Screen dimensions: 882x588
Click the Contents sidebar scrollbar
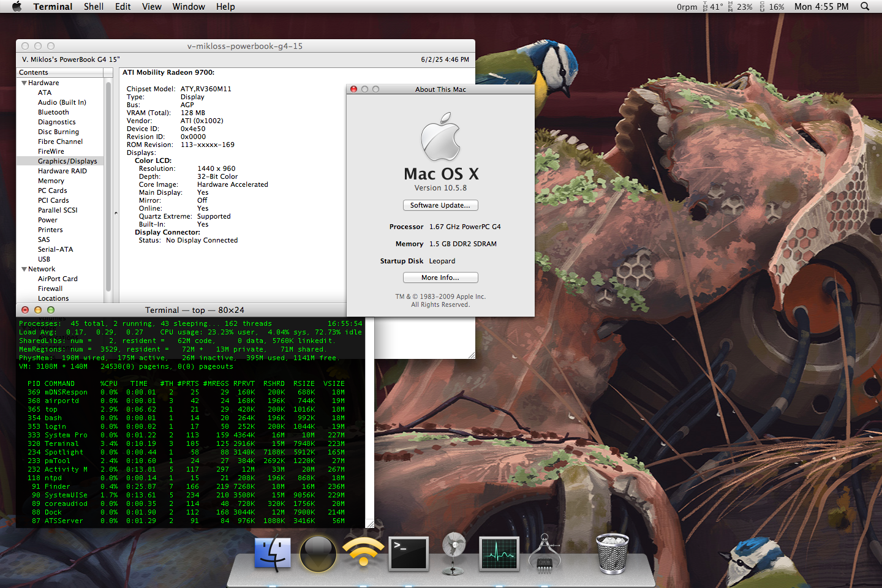(108, 184)
